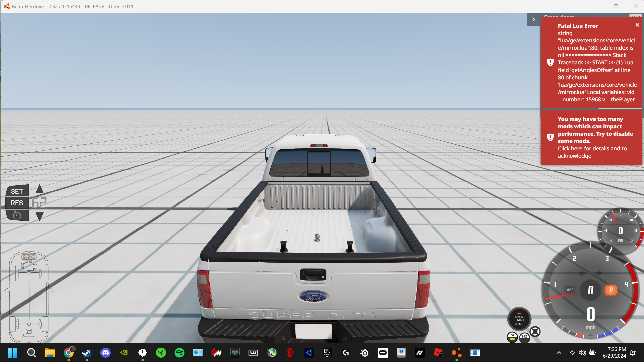Image resolution: width=644 pixels, height=362 pixels.
Task: Open Logitech G HUB from taskbar
Action: point(346,353)
